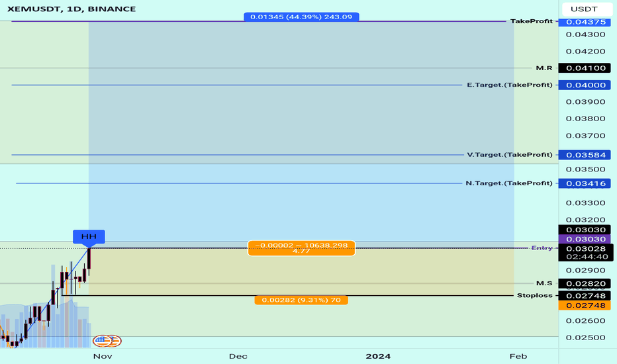Image resolution: width=617 pixels, height=364 pixels.
Task: Select the M.S line label
Action: click(544, 283)
